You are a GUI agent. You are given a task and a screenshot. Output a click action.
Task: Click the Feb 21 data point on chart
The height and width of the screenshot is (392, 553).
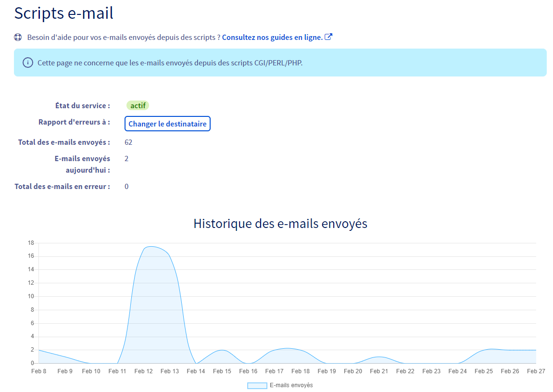point(379,357)
